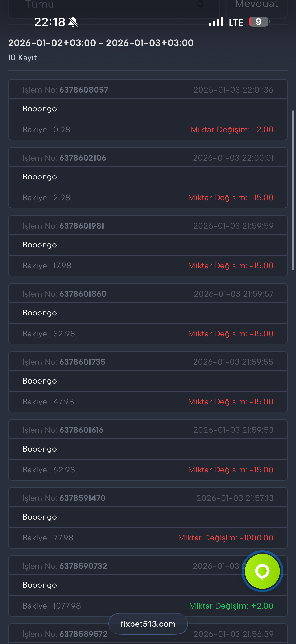Image resolution: width=296 pixels, height=644 pixels.
Task: Open transaction 6378591470 record
Action: tap(148, 518)
